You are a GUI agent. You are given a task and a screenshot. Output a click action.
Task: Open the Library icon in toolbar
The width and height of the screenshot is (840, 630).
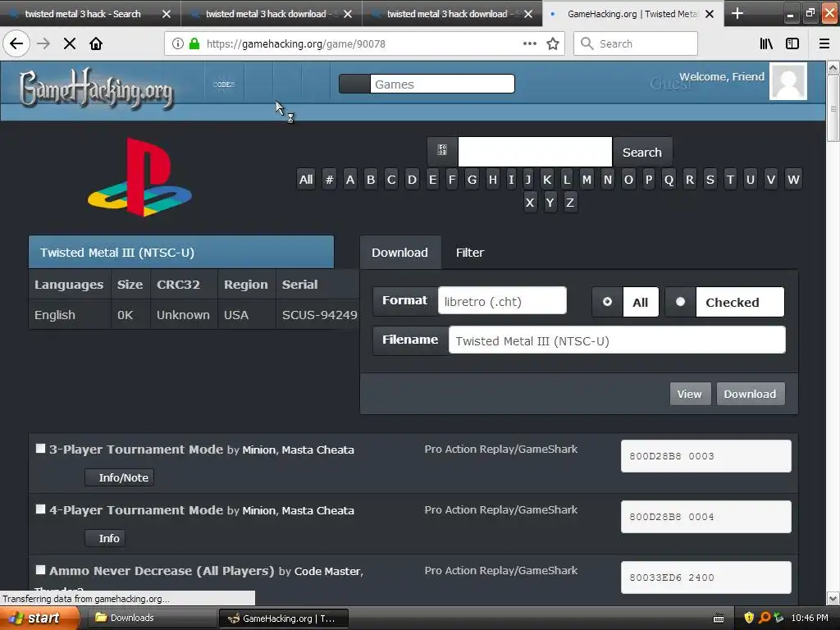pyautogui.click(x=766, y=43)
